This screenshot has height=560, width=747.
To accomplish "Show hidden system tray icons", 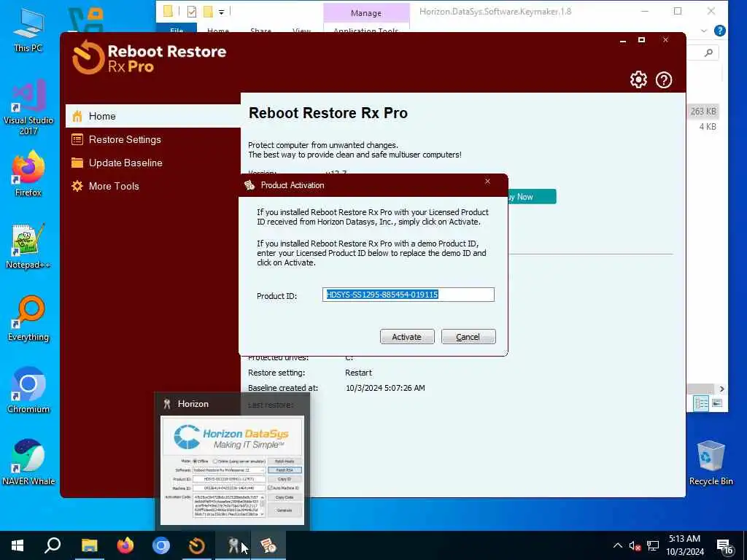I will pos(617,545).
